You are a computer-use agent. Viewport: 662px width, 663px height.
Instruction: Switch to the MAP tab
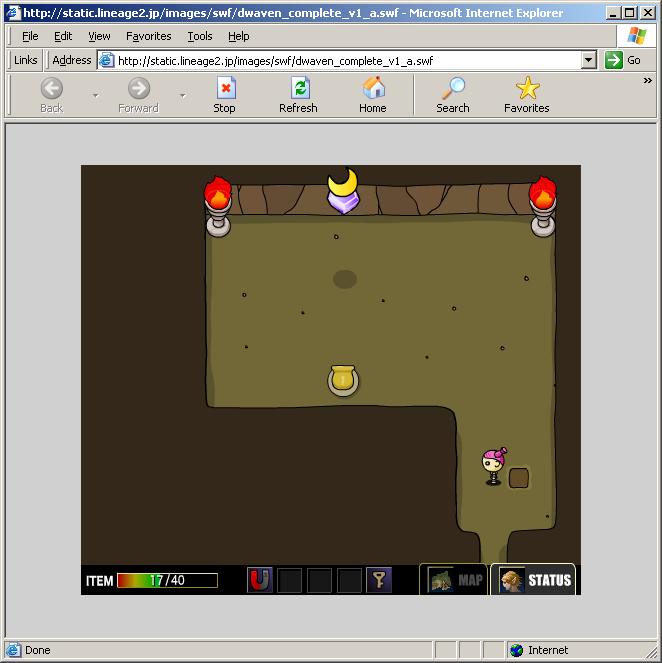pyautogui.click(x=454, y=579)
